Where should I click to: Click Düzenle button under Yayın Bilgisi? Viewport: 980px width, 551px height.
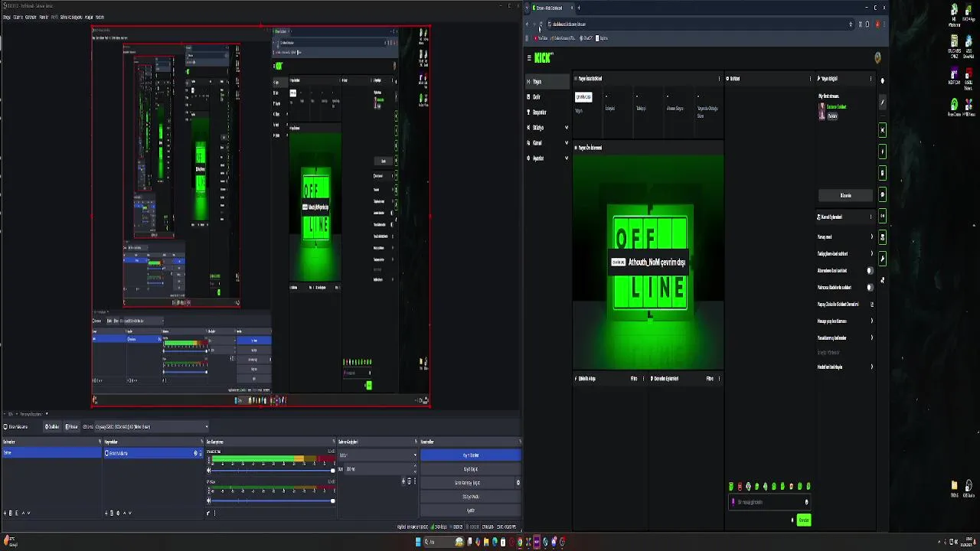pyautogui.click(x=845, y=195)
